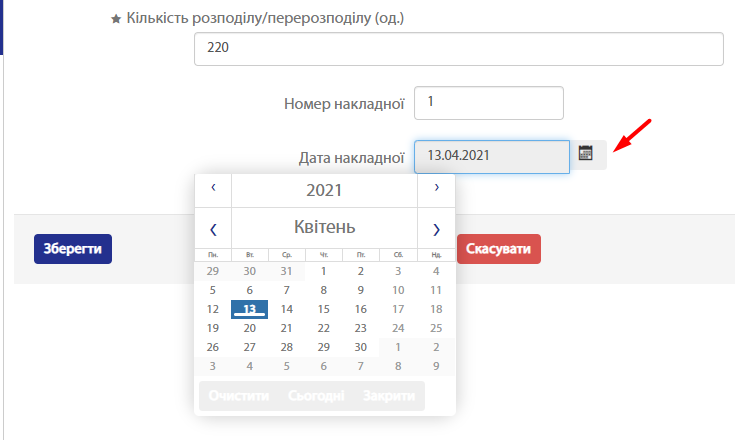Go to next year after 2021

tap(436, 188)
